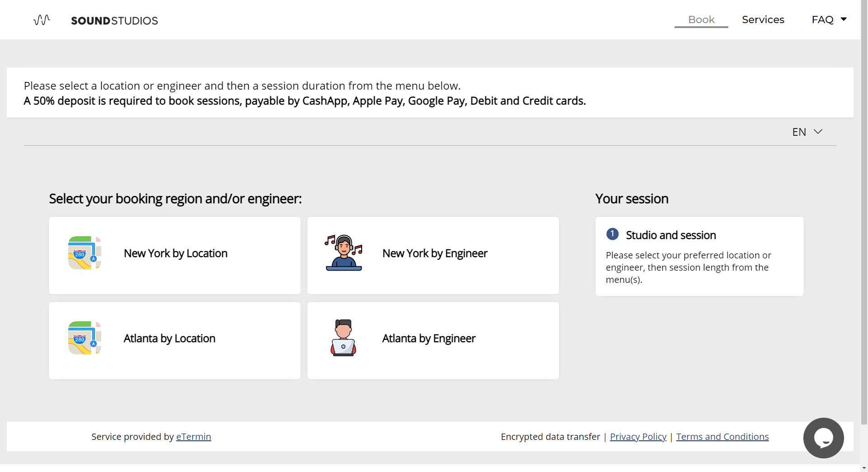The height and width of the screenshot is (472, 868).
Task: Open the chat bubble widget
Action: coord(823,438)
